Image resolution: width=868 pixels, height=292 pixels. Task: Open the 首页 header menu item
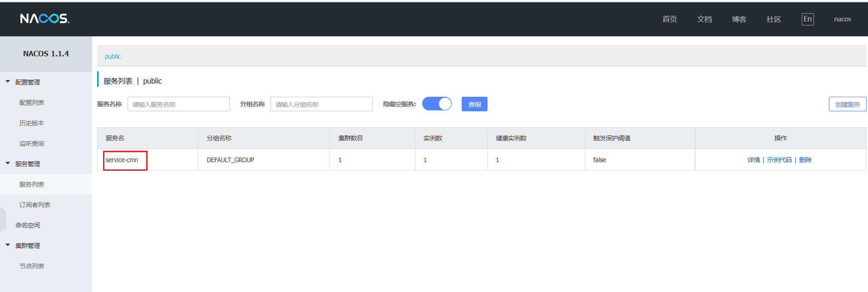point(669,19)
